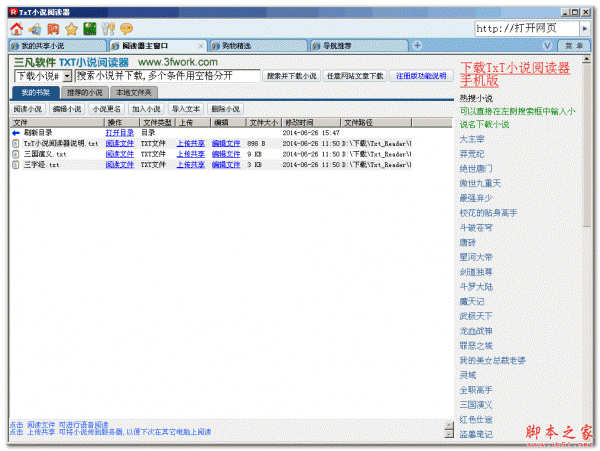Click the novel search input field
The height and width of the screenshot is (451, 600).
point(168,76)
